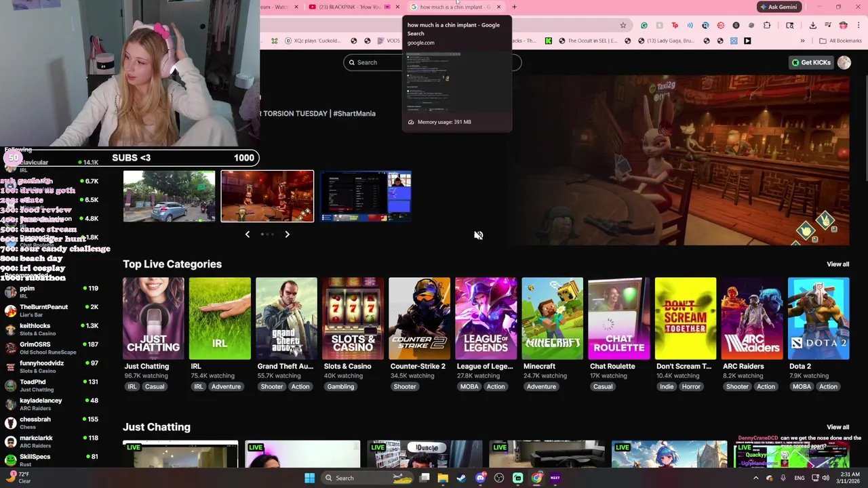Open Chat Roulette category card

[618, 319]
